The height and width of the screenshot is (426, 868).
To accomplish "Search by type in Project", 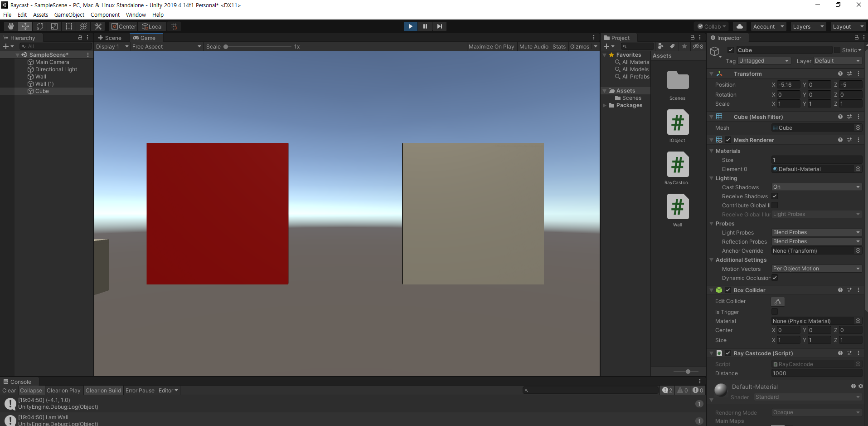I will (661, 46).
